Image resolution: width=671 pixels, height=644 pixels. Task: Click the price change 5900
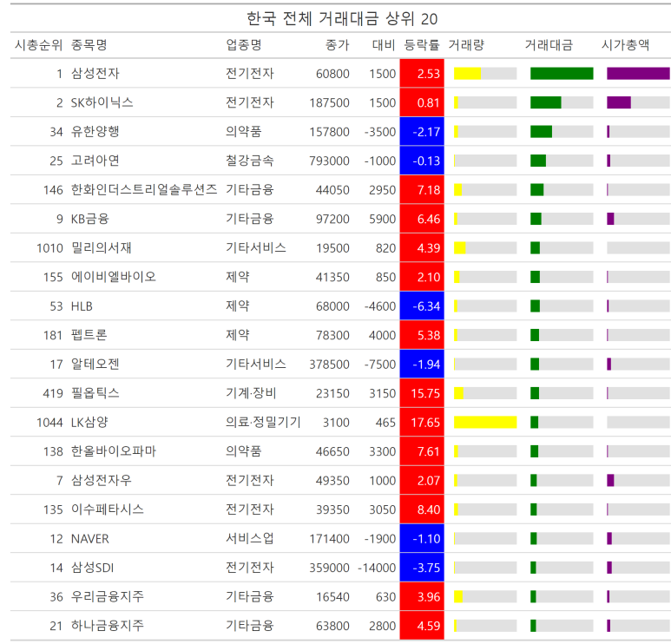tap(382, 219)
